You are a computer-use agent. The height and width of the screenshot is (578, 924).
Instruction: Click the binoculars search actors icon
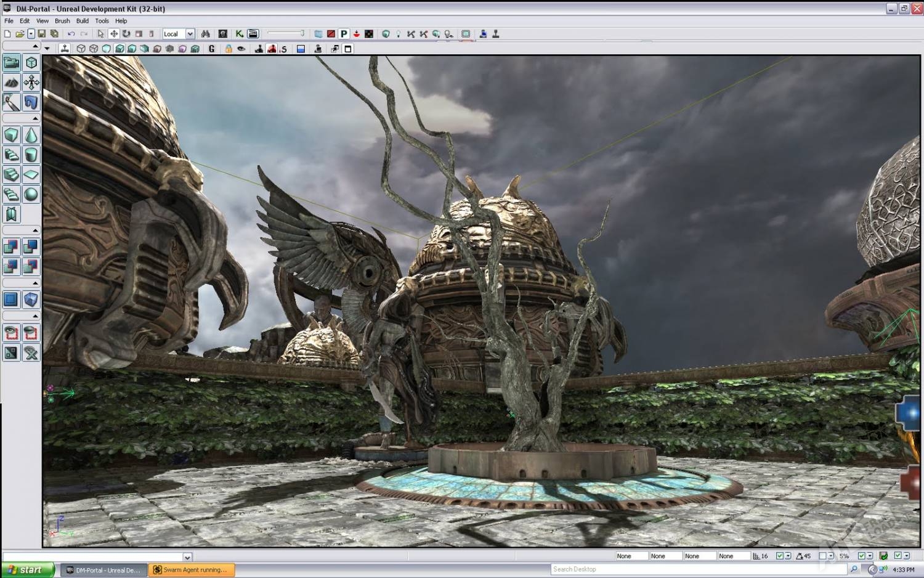pyautogui.click(x=206, y=34)
